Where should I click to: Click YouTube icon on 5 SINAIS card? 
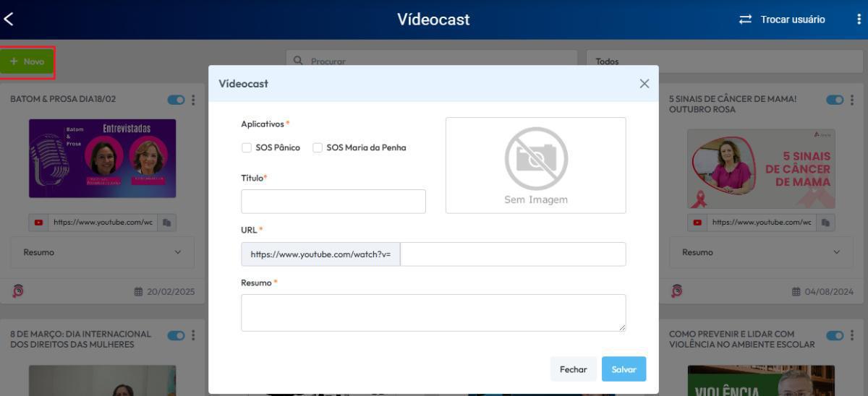point(697,223)
